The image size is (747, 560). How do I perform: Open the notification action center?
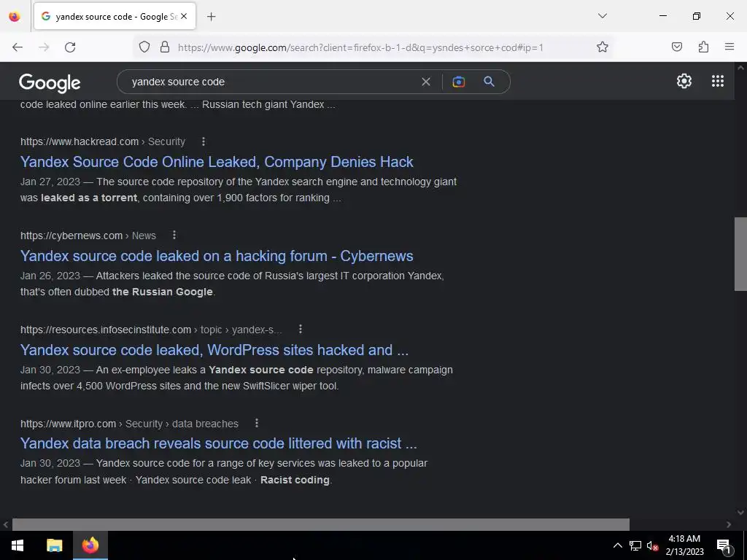tap(724, 545)
